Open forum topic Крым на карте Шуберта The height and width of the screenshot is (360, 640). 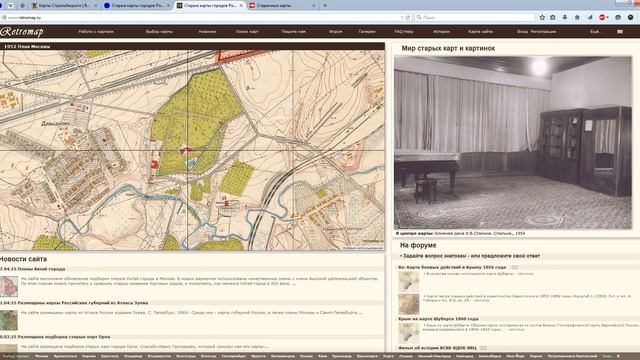click(x=438, y=319)
